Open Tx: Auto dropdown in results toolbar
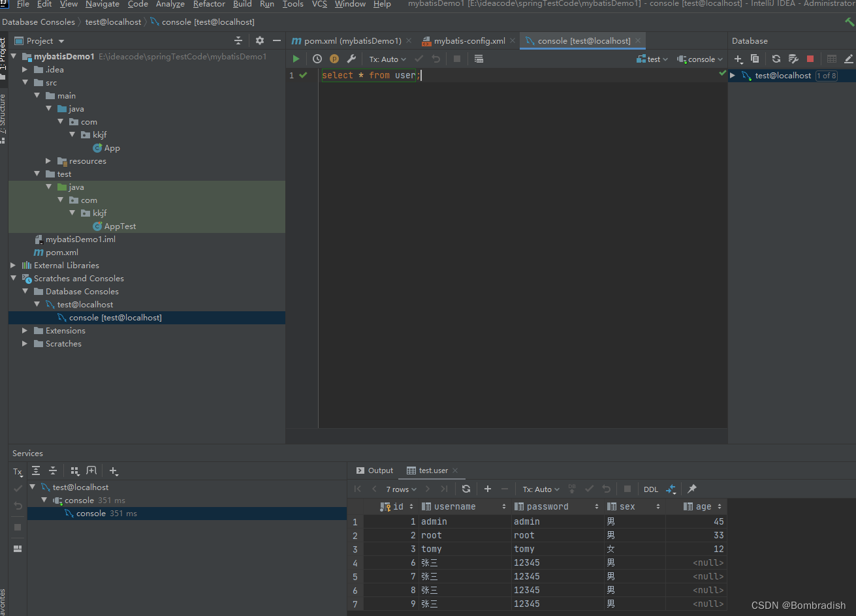 tap(541, 489)
